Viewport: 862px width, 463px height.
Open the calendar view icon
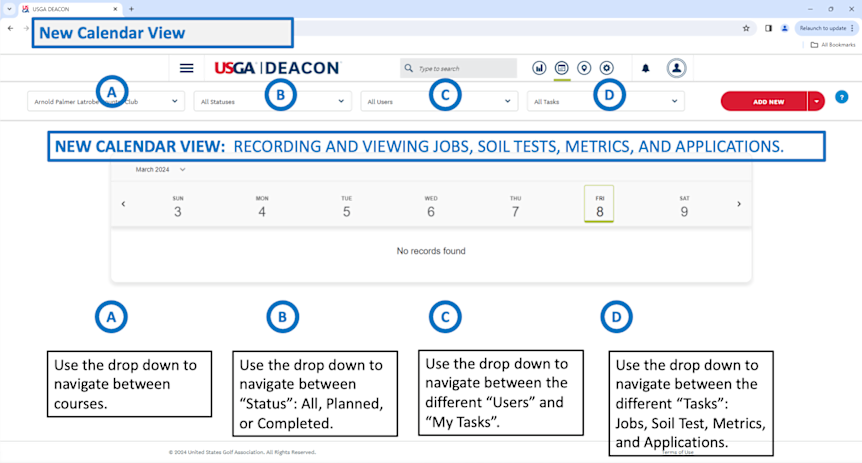tap(561, 68)
